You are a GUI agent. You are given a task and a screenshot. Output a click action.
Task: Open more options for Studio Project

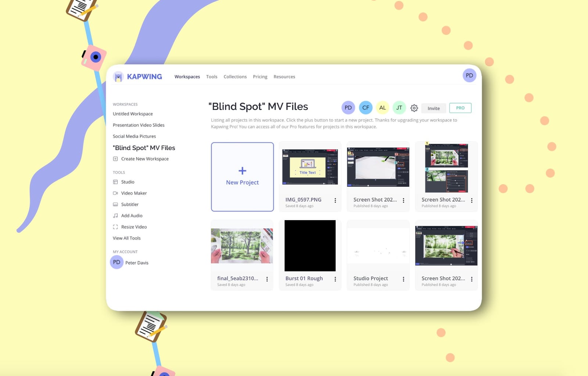[404, 279]
